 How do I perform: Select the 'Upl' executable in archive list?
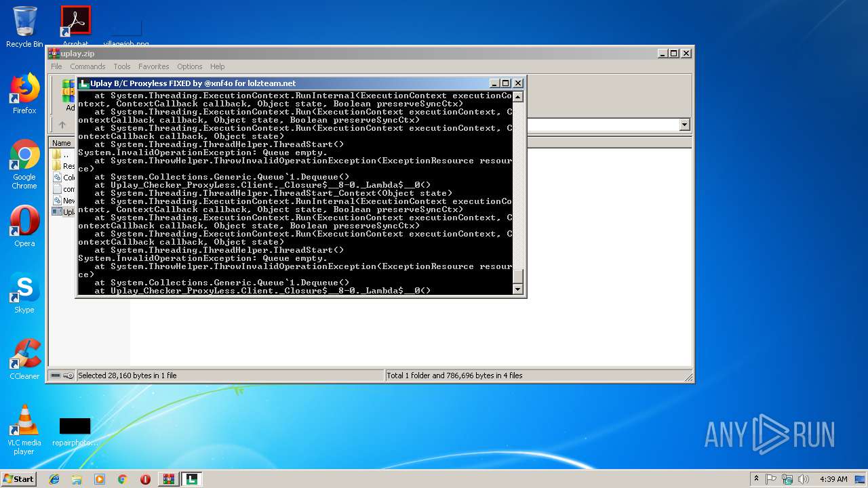click(63, 212)
